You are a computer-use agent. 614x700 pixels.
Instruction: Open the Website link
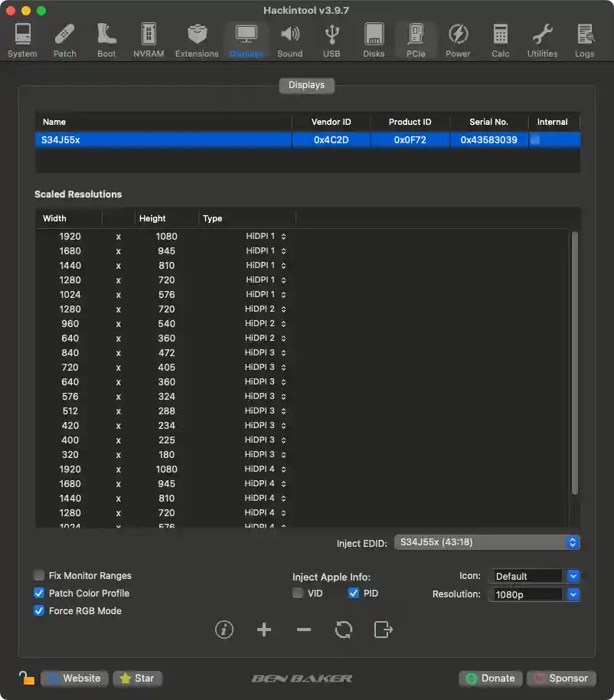pos(73,678)
